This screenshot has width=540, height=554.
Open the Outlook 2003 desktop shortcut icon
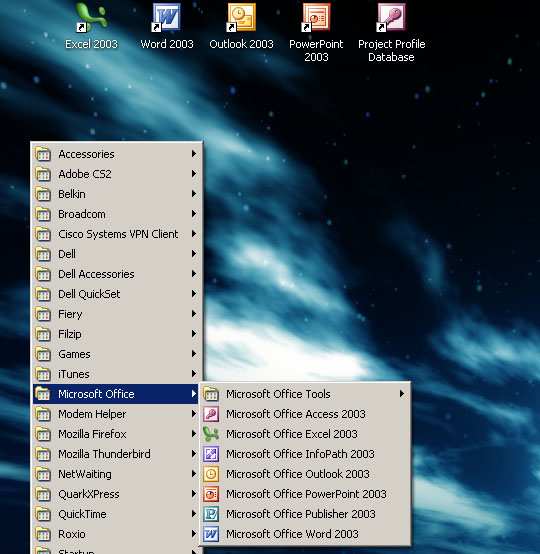coord(241,17)
